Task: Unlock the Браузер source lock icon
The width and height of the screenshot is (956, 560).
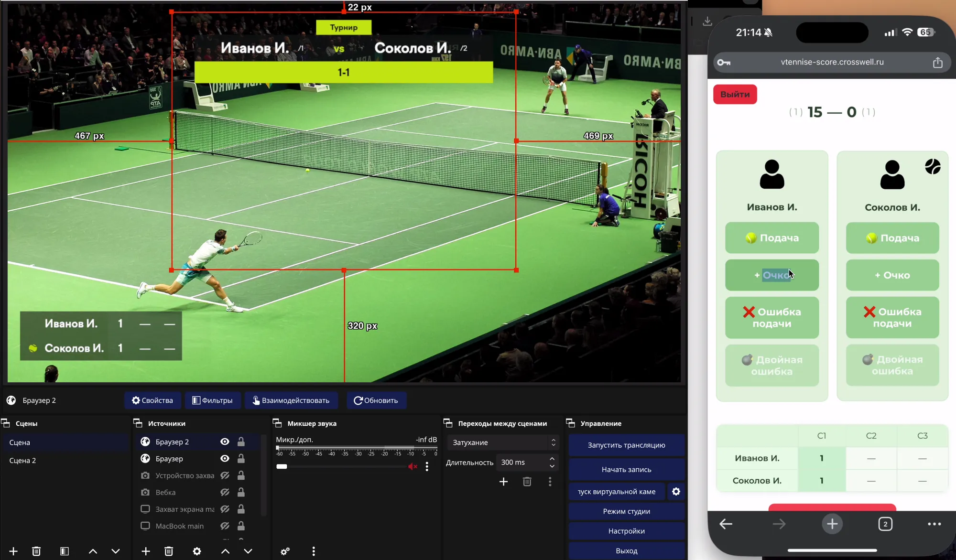Action: pyautogui.click(x=241, y=459)
